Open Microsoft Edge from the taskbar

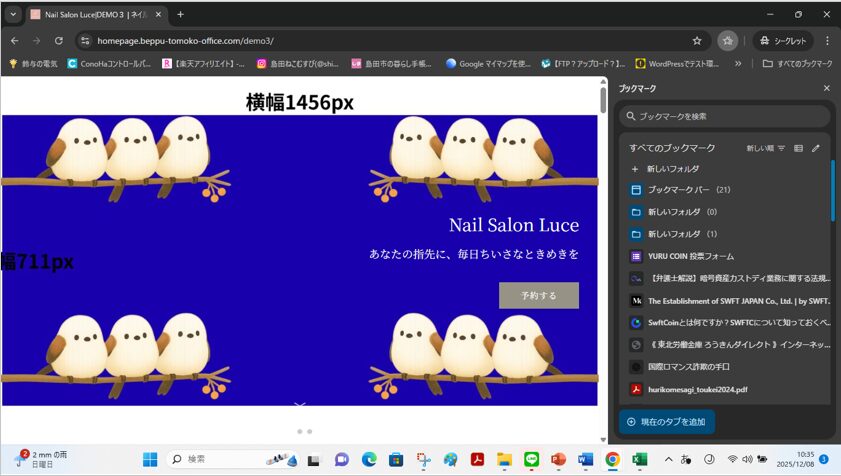point(369,459)
